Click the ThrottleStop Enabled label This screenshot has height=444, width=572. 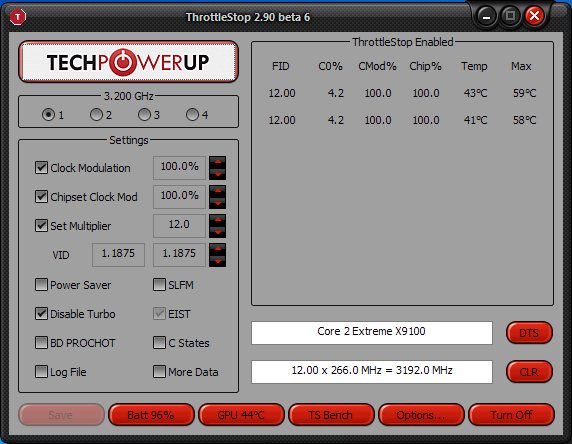tap(403, 42)
